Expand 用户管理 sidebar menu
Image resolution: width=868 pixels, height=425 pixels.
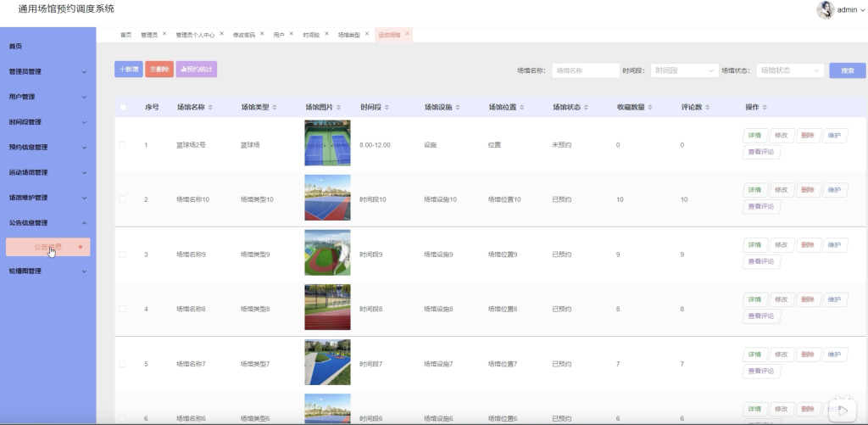(x=47, y=97)
